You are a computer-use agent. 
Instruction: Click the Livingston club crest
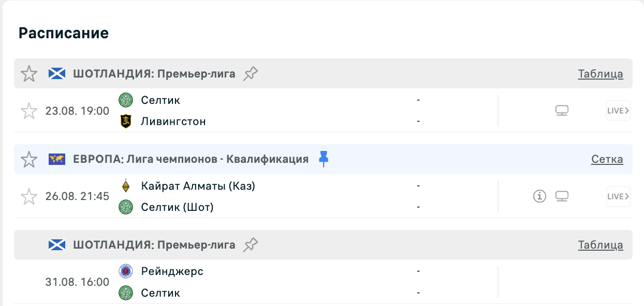[x=126, y=121]
